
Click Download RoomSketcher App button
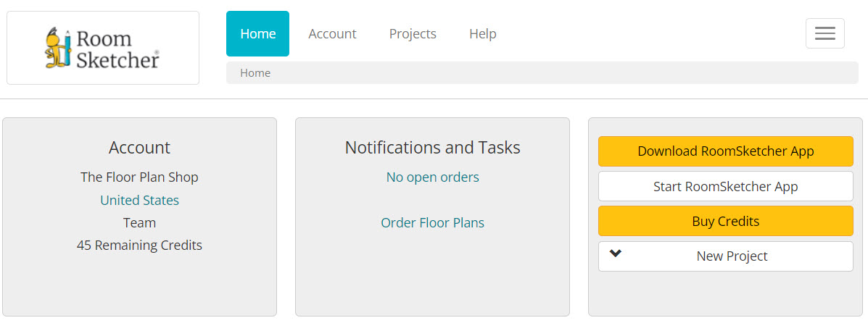tap(725, 151)
